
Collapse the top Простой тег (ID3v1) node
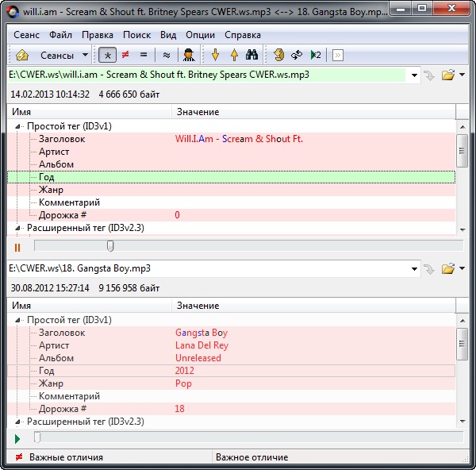tap(18, 126)
